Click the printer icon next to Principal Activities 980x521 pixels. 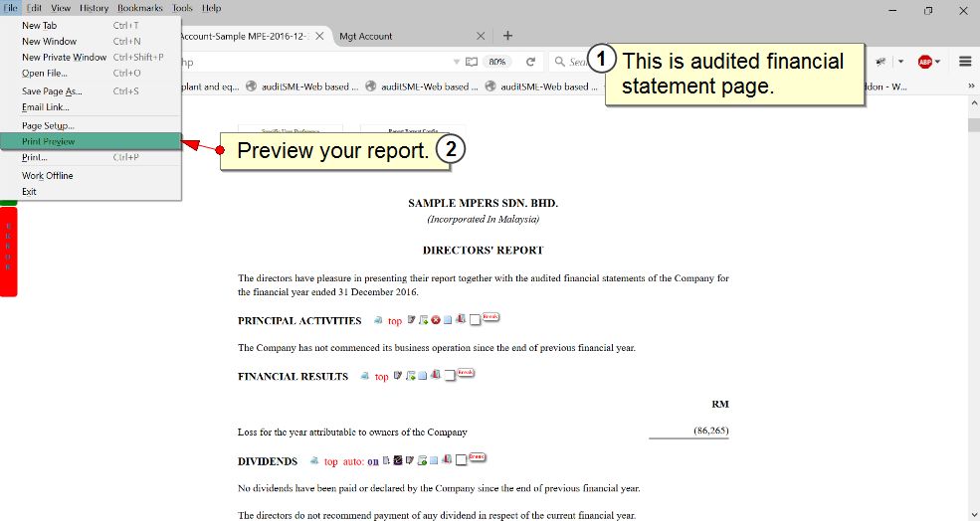pyautogui.click(x=378, y=321)
